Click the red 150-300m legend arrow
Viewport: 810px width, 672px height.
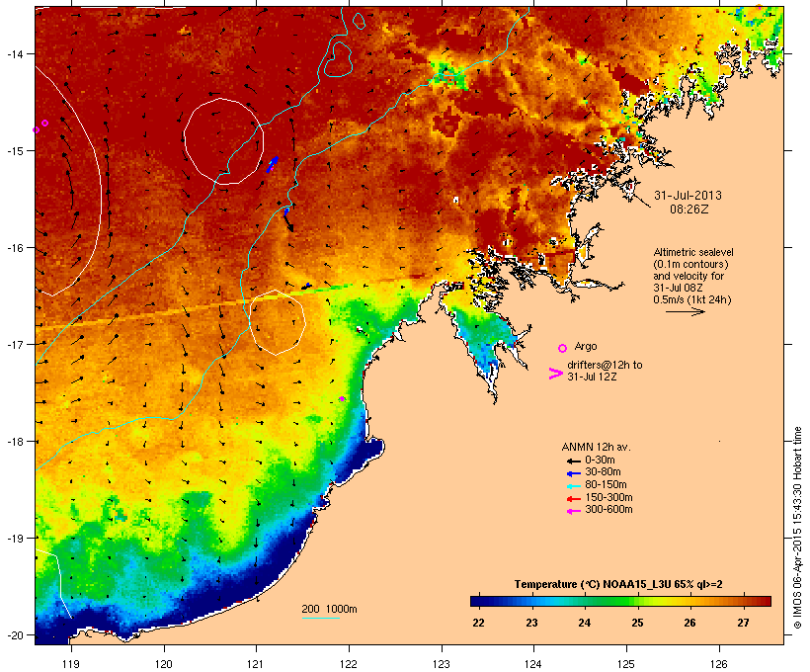[x=573, y=499]
